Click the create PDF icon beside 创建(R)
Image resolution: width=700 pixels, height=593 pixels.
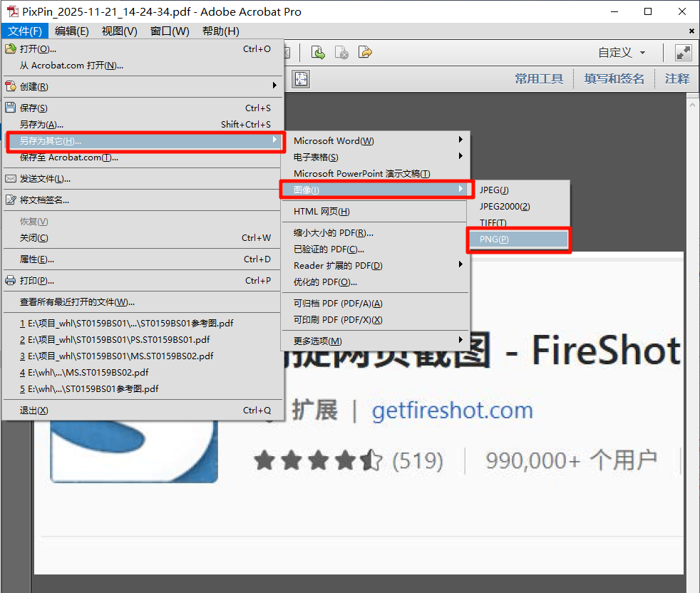click(11, 86)
